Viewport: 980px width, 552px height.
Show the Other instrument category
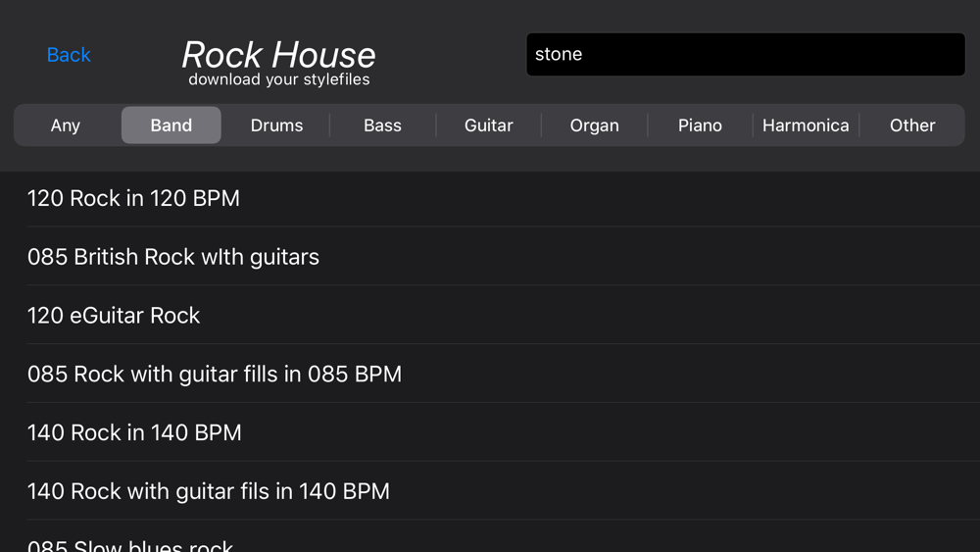click(912, 125)
